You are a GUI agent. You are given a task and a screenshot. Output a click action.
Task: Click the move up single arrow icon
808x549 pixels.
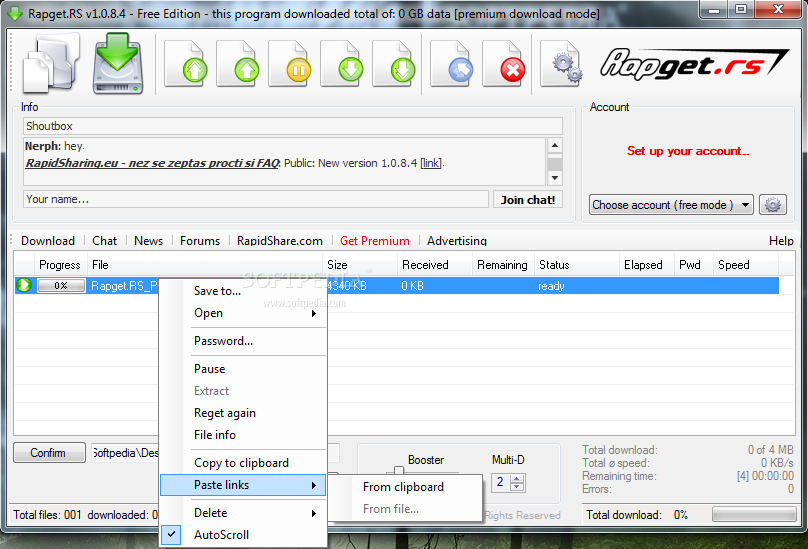click(x=238, y=63)
